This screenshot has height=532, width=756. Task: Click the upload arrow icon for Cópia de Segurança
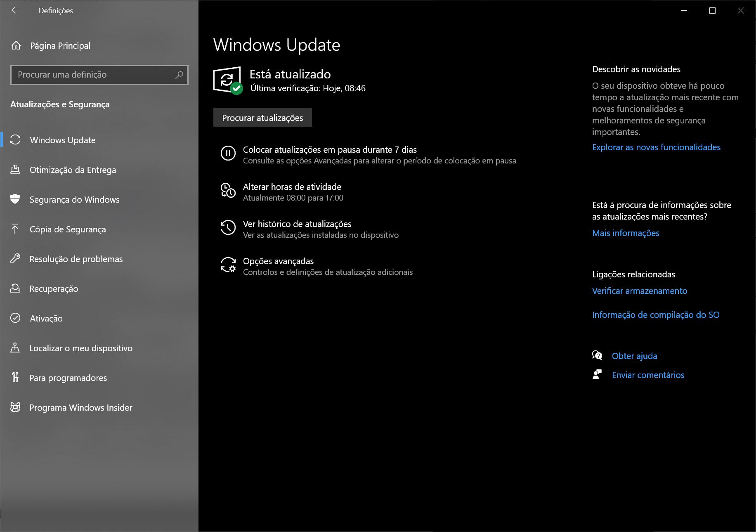coord(15,229)
